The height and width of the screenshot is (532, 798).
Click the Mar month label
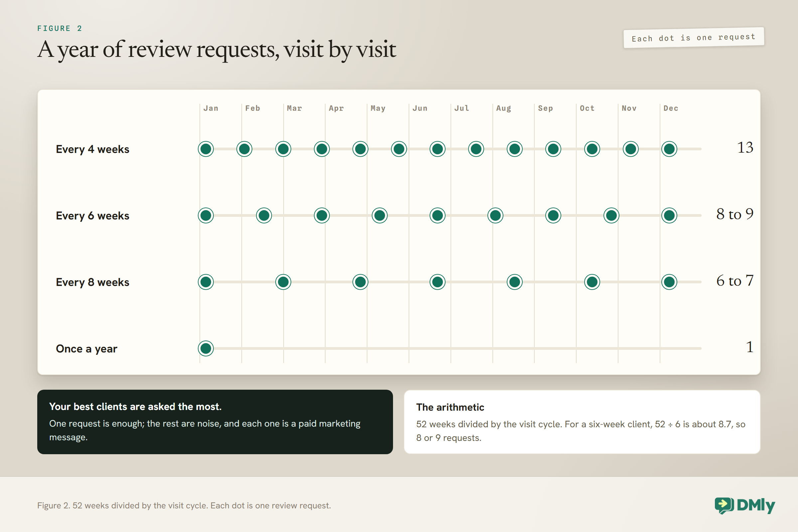pyautogui.click(x=295, y=108)
